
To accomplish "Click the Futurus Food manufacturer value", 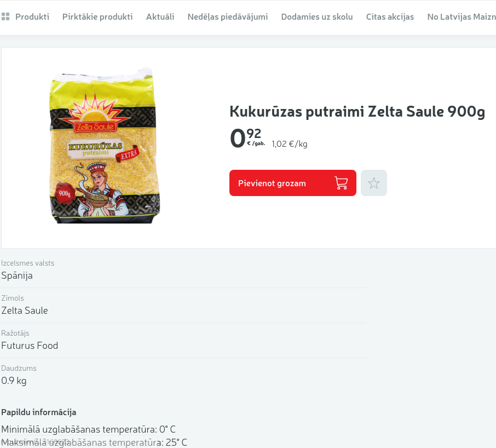I will click(30, 346).
